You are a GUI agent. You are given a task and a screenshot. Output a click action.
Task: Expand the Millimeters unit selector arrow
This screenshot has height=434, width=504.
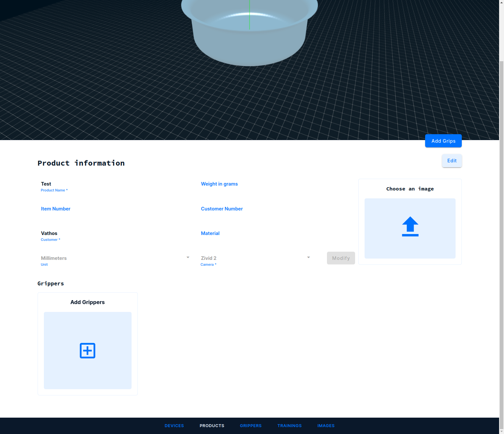tap(188, 257)
